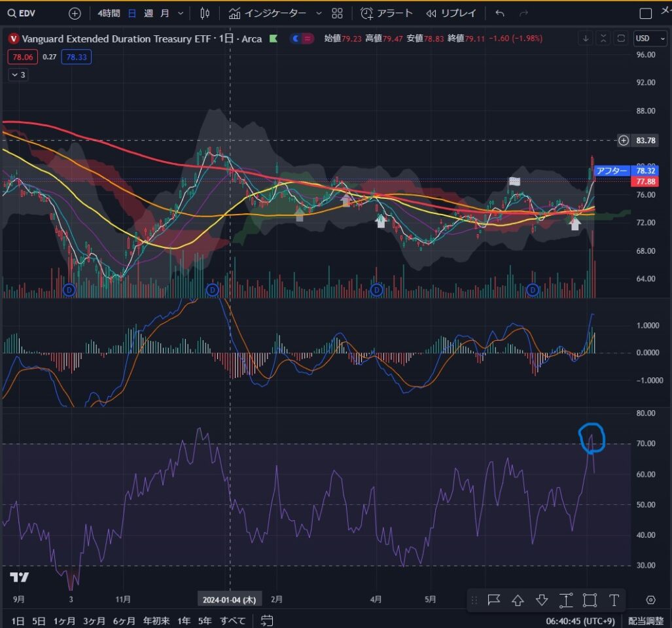Click the 77.88 red price label
Viewport: 672px width, 628px height.
click(x=645, y=182)
